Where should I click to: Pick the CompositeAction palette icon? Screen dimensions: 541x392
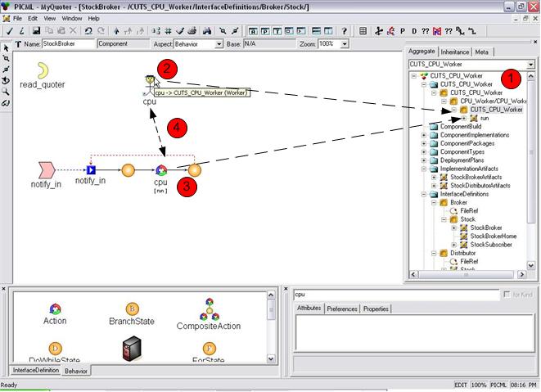(x=209, y=308)
